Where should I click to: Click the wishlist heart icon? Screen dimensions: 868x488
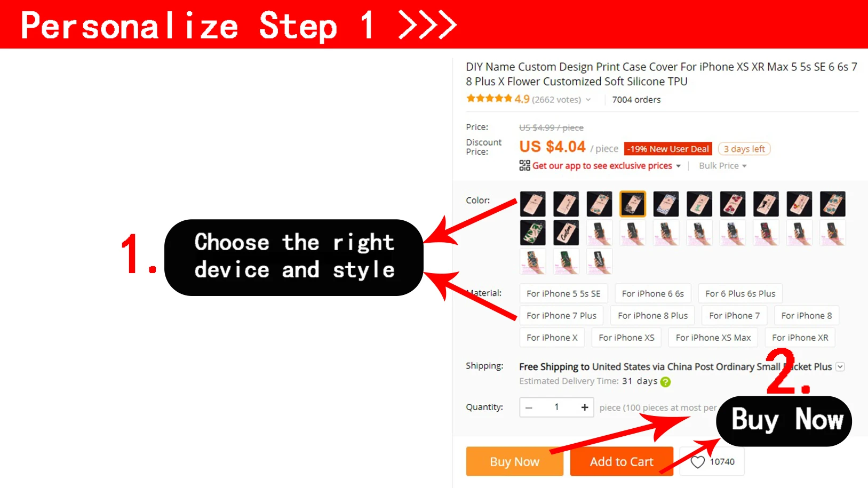pos(698,462)
